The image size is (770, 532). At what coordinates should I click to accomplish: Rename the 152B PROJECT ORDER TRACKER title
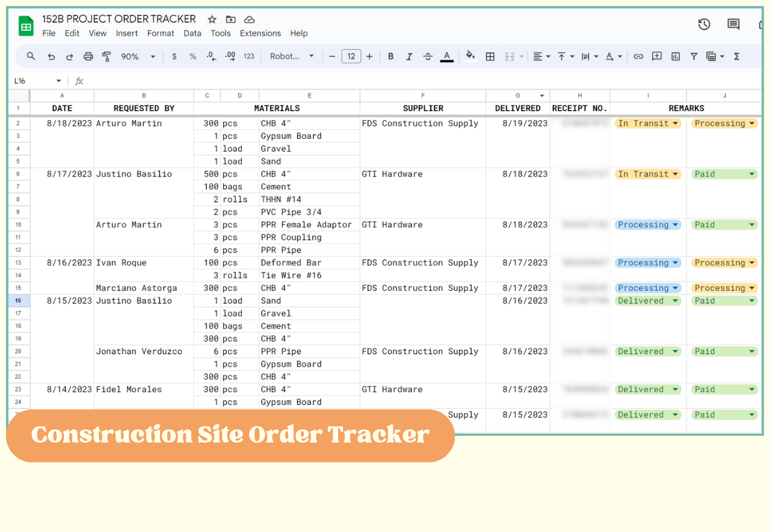click(x=119, y=19)
